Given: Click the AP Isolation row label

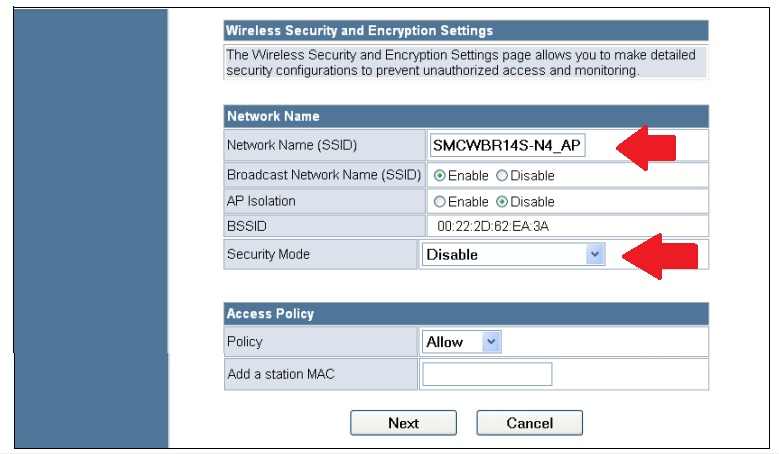Looking at the screenshot, I should 261,201.
